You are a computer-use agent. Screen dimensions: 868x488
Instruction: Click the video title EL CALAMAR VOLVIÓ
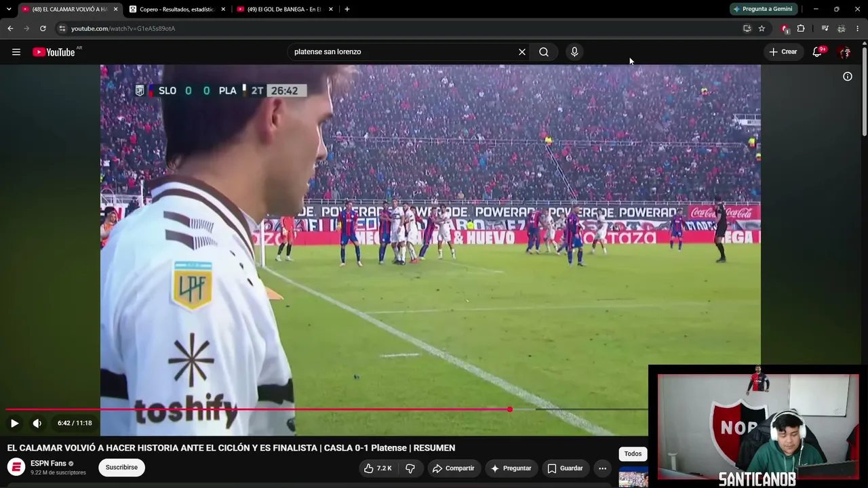pyautogui.click(x=231, y=448)
